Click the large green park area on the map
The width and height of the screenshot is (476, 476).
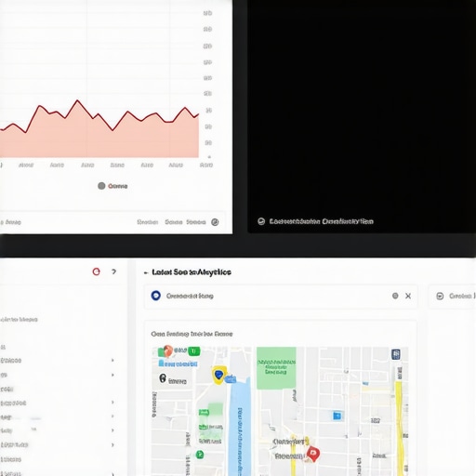coord(276,367)
